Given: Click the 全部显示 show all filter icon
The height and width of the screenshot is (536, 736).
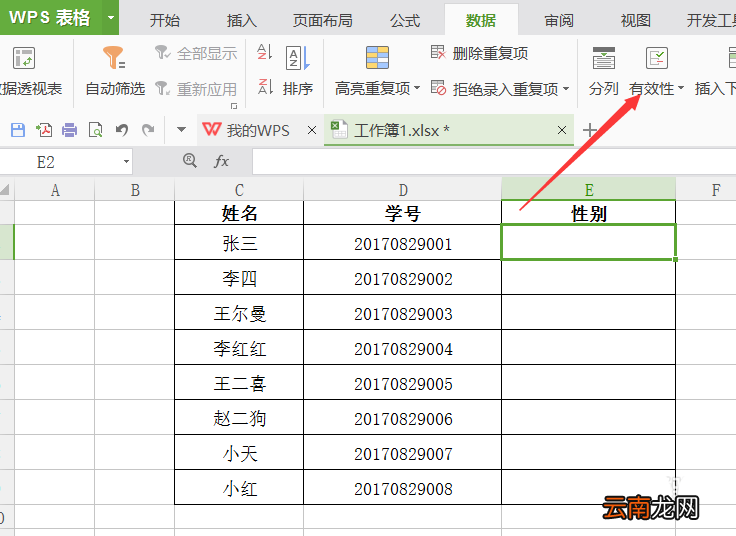Looking at the screenshot, I should 163,53.
